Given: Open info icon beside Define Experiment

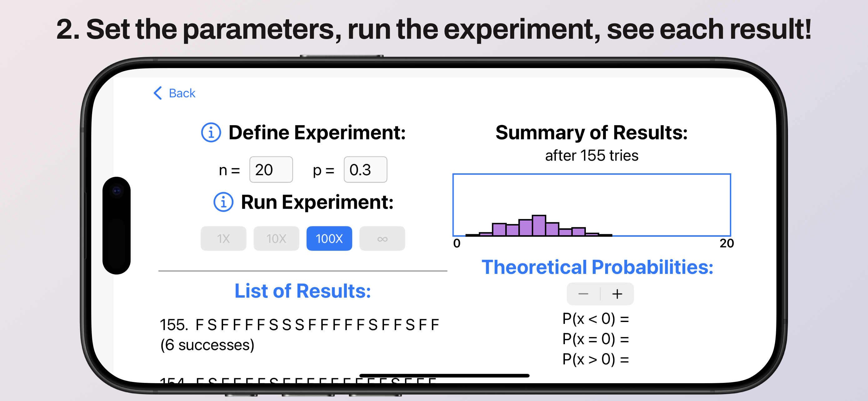Looking at the screenshot, I should [211, 132].
